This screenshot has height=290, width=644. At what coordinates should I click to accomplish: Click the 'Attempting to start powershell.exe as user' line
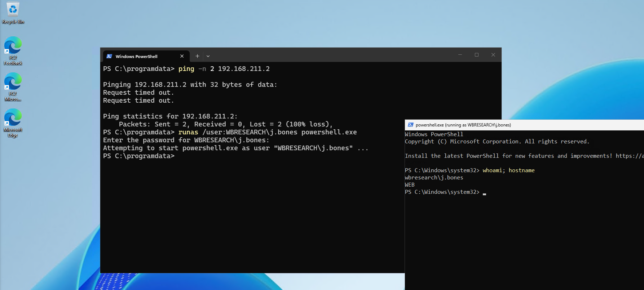pyautogui.click(x=236, y=148)
